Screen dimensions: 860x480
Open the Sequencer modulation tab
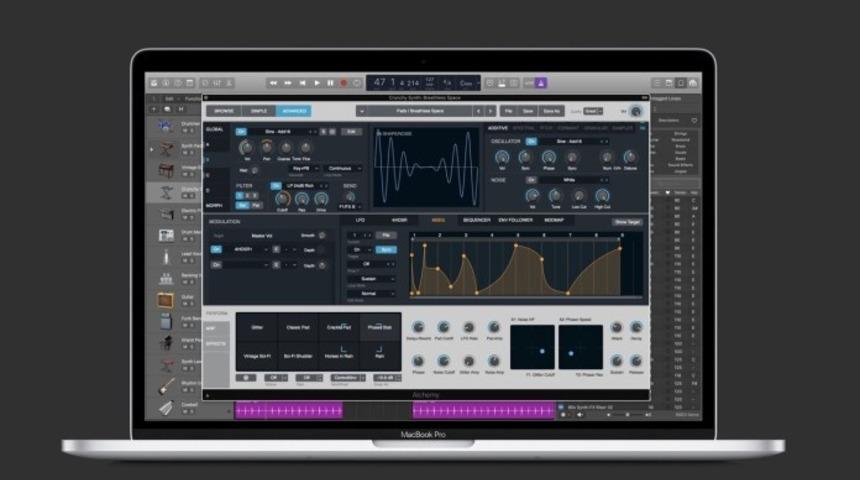(x=476, y=220)
